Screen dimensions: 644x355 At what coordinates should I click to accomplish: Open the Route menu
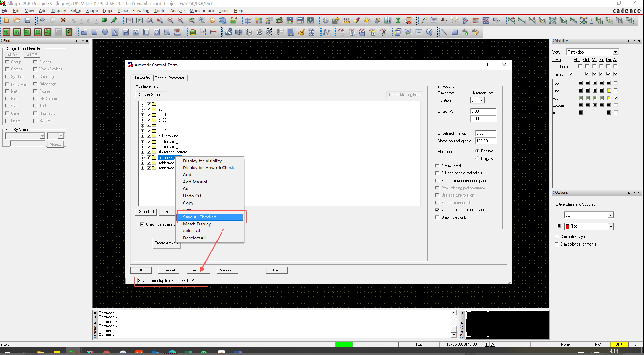(159, 10)
